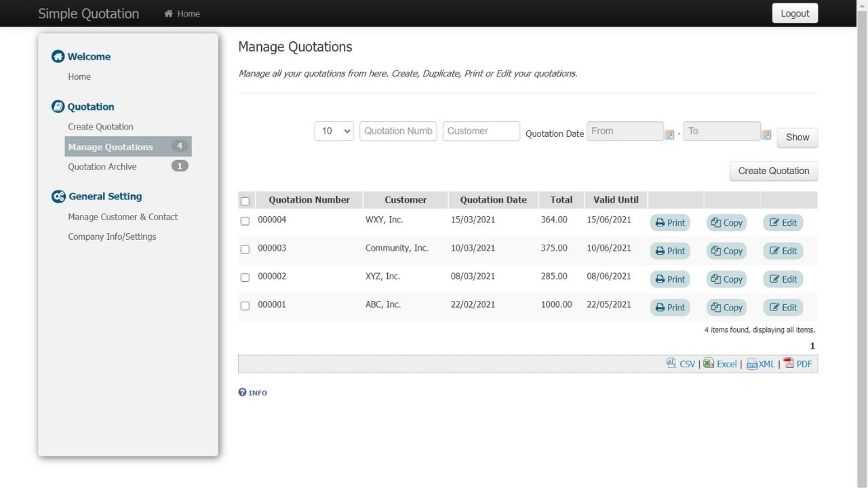The image size is (868, 488).
Task: Click the Logout button
Action: tap(795, 14)
